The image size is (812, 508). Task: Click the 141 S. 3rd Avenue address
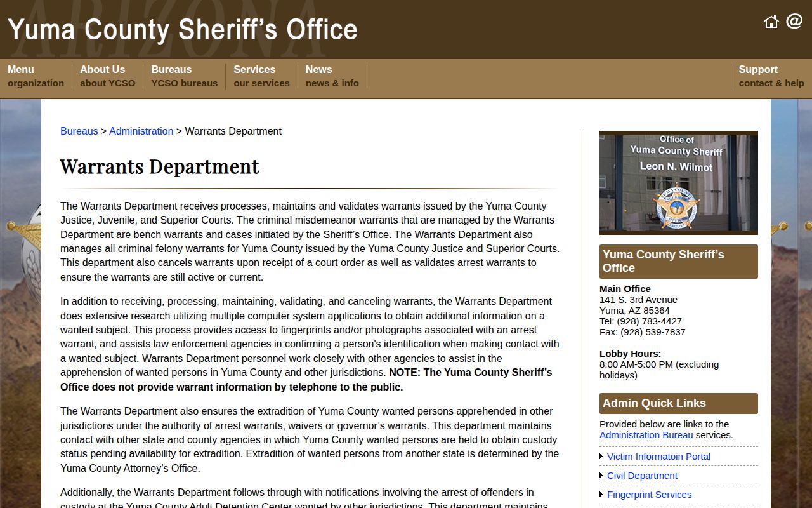pos(638,300)
